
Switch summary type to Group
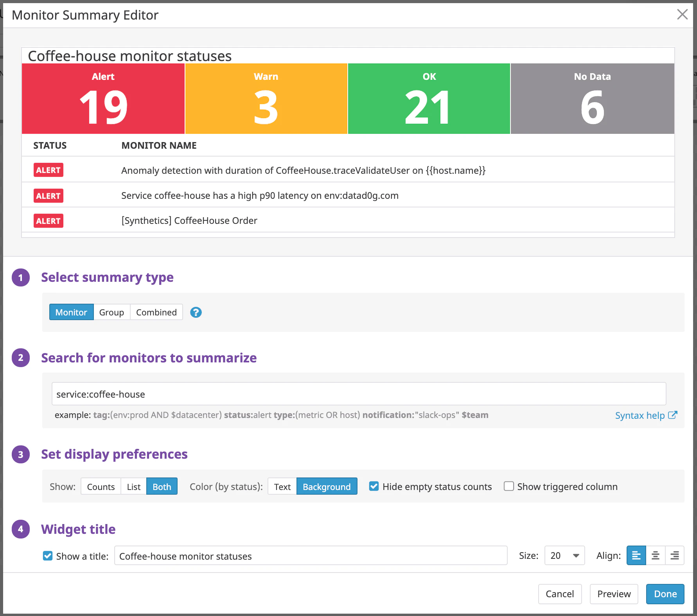(x=111, y=312)
